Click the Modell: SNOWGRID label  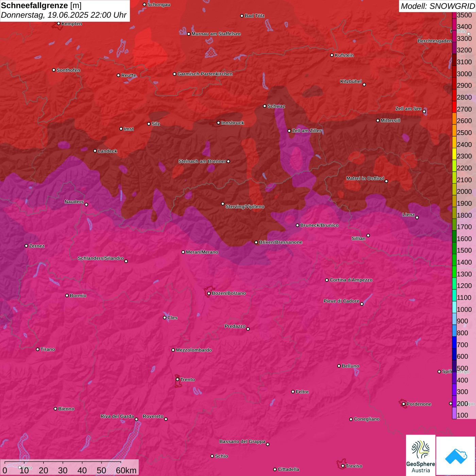pos(438,6)
